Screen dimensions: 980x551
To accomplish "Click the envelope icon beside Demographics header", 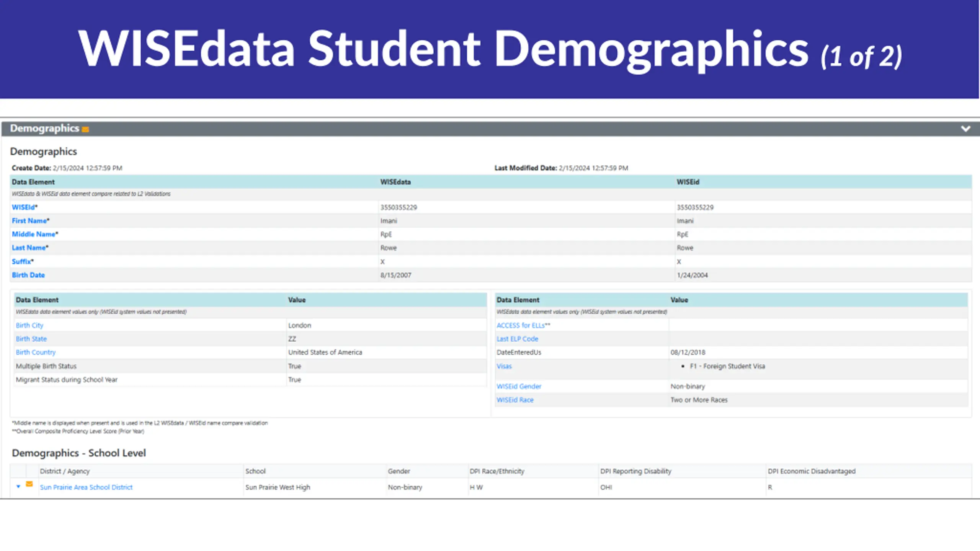I will [85, 129].
